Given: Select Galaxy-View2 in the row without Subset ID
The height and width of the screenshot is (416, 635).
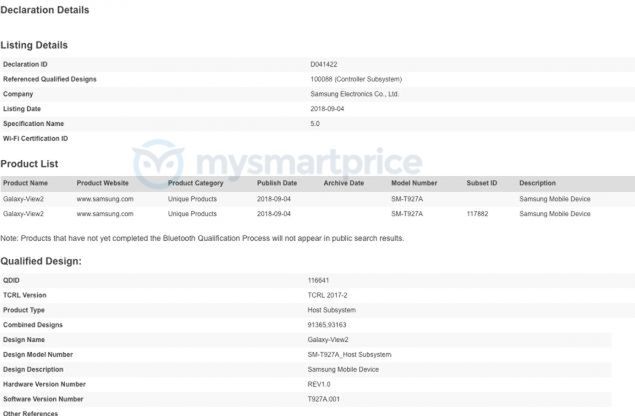Looking at the screenshot, I should tap(23, 199).
